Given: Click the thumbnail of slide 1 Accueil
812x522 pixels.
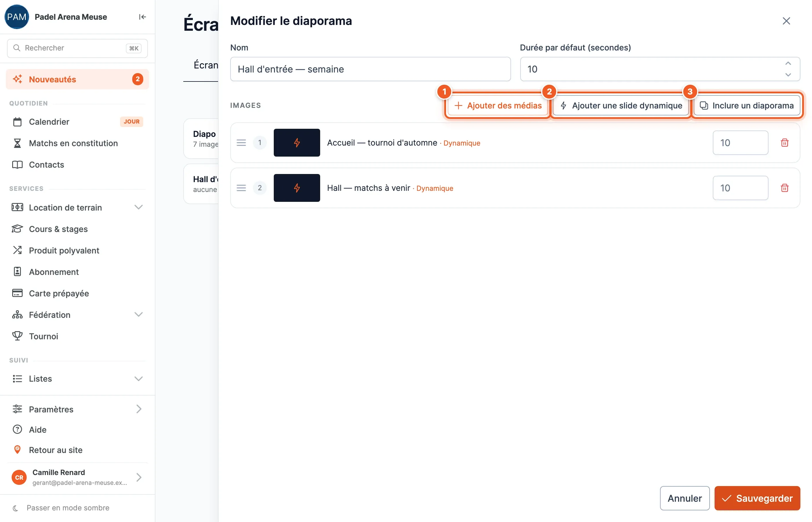Looking at the screenshot, I should click(x=297, y=143).
